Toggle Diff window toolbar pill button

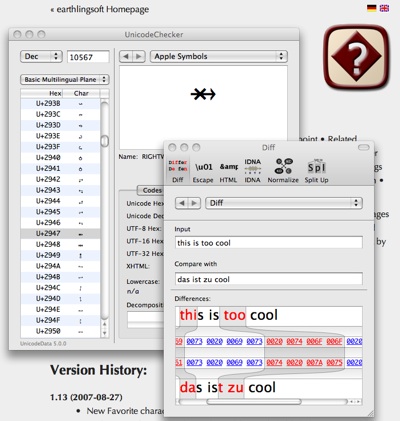[x=364, y=147]
